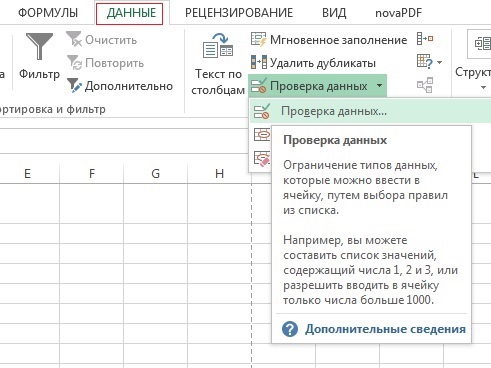Image resolution: width=491 pixels, height=368 pixels.
Task: Click the Text to Columns icon
Action: 218,46
